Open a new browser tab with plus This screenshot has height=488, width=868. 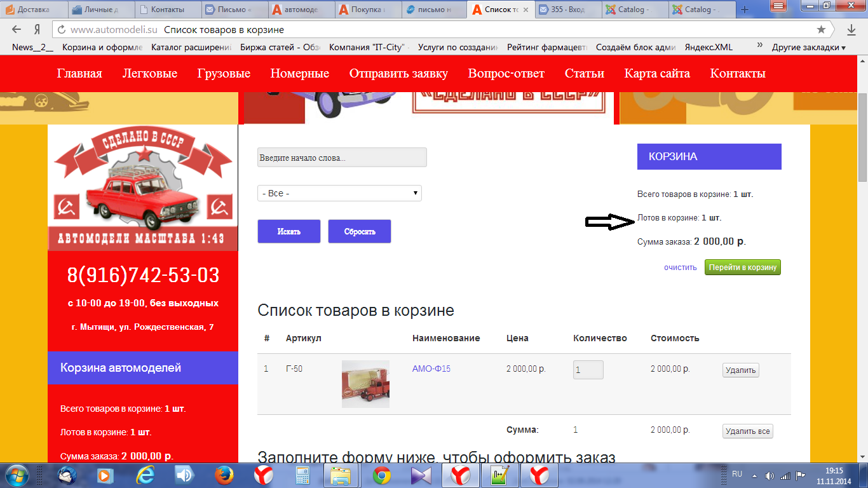(x=745, y=10)
